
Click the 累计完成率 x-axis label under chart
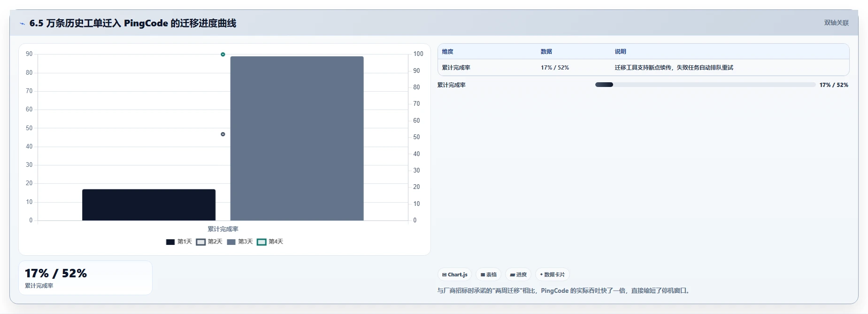click(x=223, y=229)
